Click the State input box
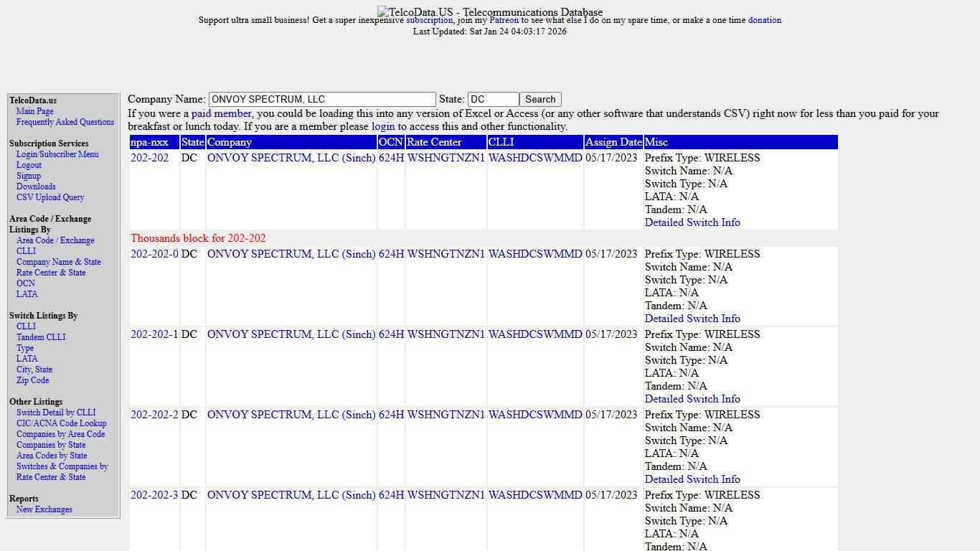Viewport: 980px width, 551px height. tap(493, 99)
